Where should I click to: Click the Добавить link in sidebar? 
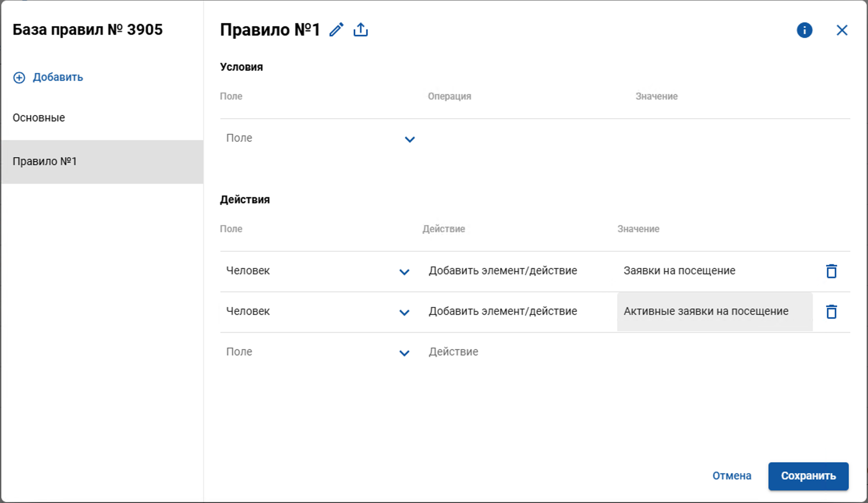click(58, 77)
